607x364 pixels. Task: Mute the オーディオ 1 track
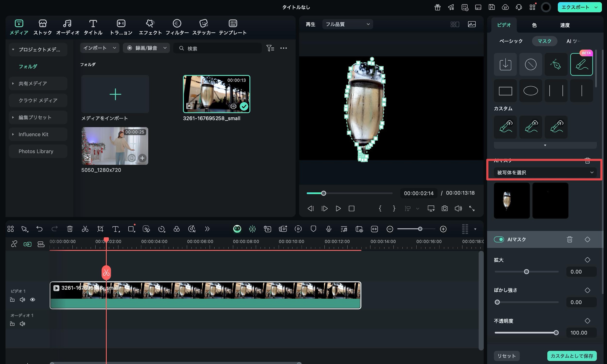point(22,324)
